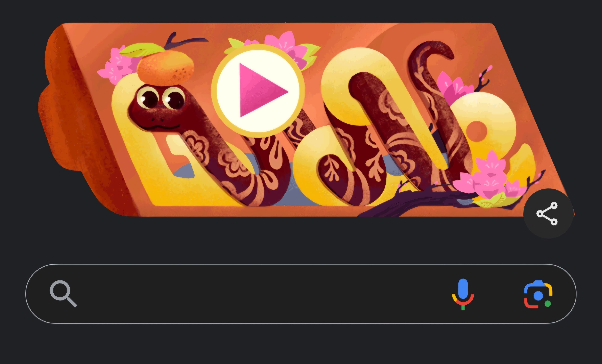Open the doodle share button
The height and width of the screenshot is (364, 602).
click(x=549, y=214)
